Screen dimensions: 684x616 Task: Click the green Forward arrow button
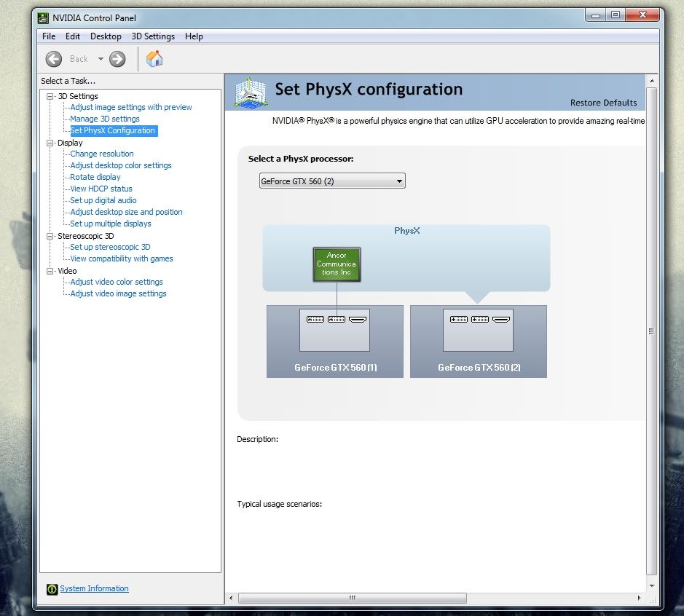click(117, 59)
